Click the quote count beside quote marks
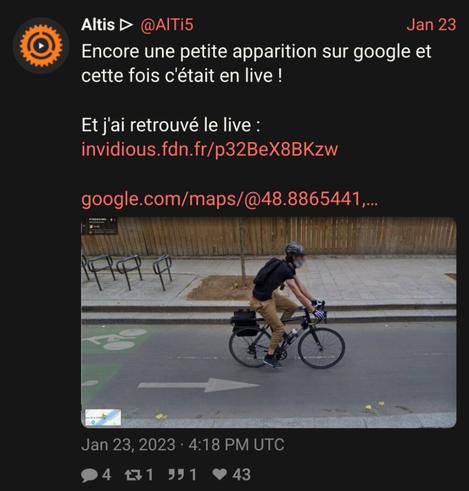The width and height of the screenshot is (469, 491). [193, 475]
